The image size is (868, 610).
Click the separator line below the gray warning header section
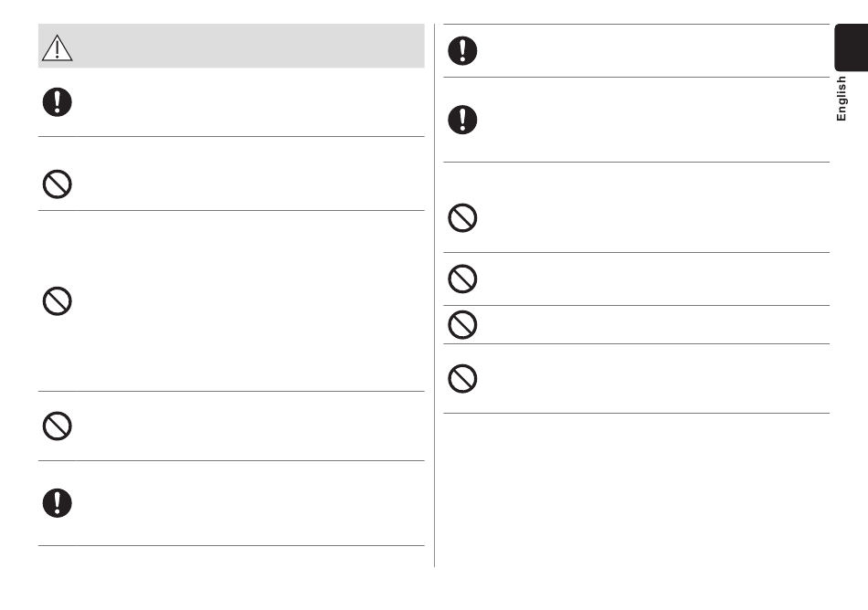pos(231,137)
